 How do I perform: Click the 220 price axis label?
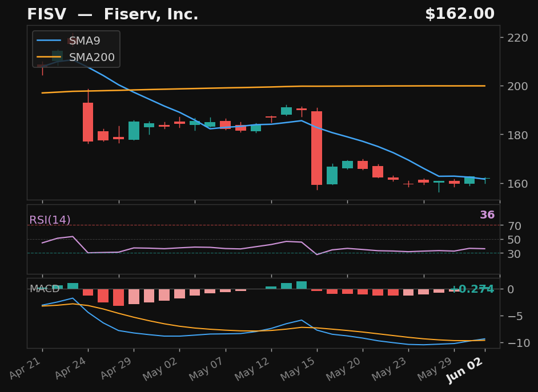(518, 38)
